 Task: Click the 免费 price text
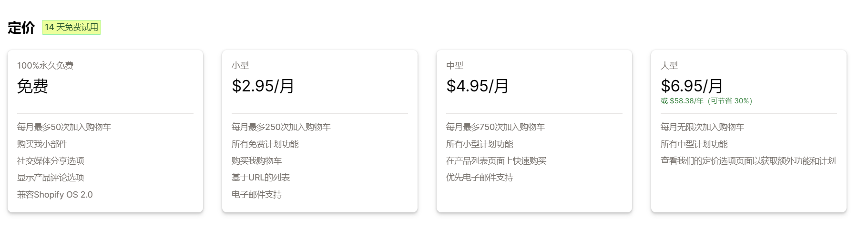(x=32, y=86)
